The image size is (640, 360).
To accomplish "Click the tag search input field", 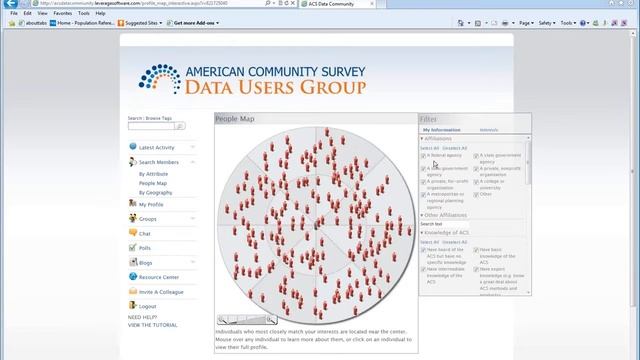I will pyautogui.click(x=151, y=126).
